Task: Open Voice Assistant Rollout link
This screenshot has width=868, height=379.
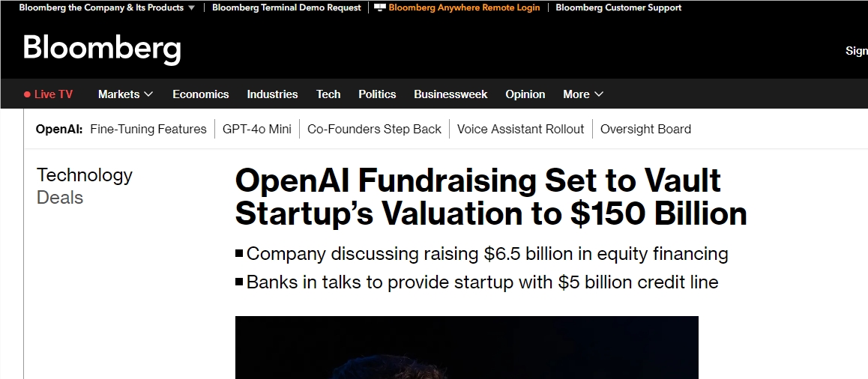Action: pyautogui.click(x=520, y=129)
